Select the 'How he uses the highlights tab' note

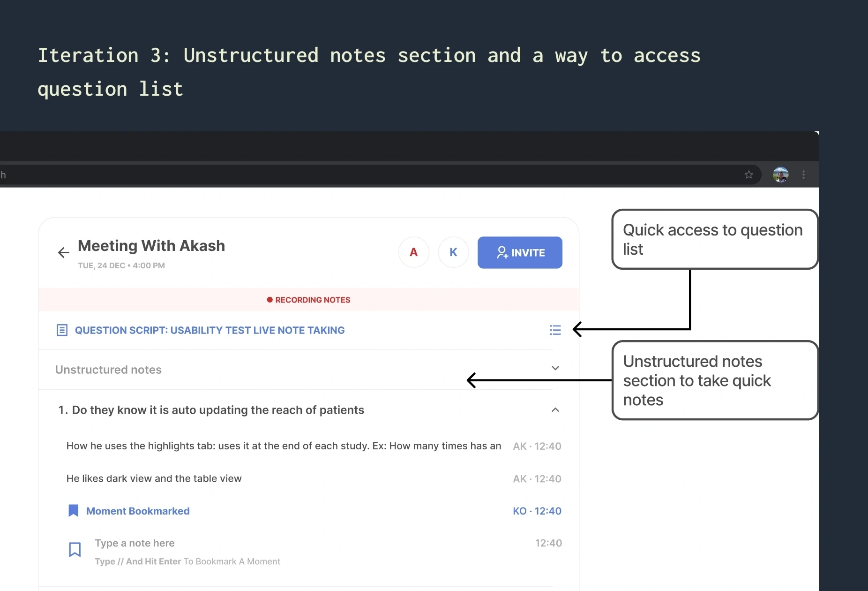[284, 446]
